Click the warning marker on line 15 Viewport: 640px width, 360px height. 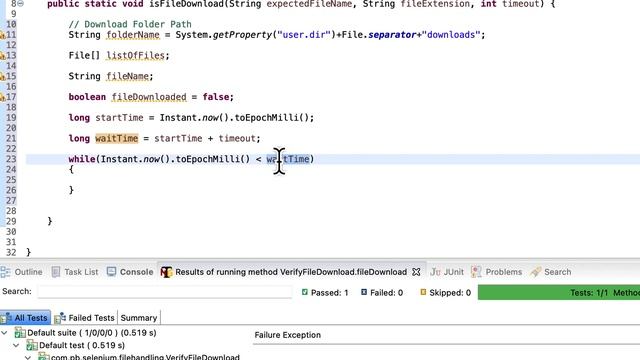[2, 77]
